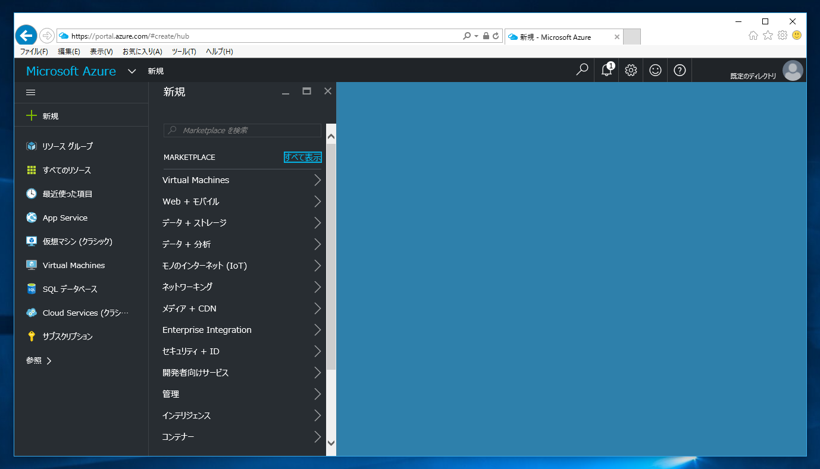Open browser tools gear icon
820x469 pixels.
tap(782, 36)
